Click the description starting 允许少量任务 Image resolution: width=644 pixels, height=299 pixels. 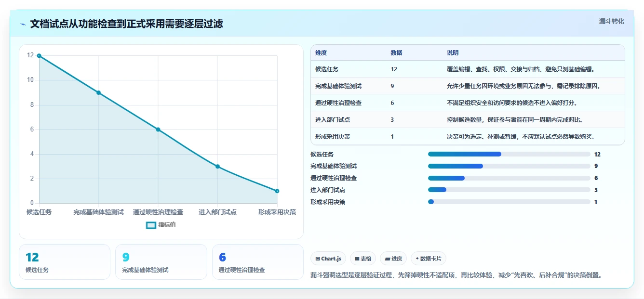tap(523, 86)
